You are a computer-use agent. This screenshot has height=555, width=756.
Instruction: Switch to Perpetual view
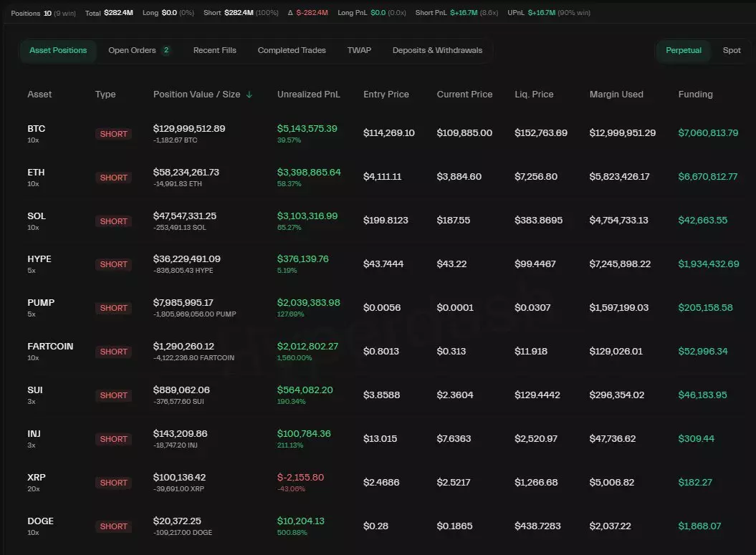(683, 50)
